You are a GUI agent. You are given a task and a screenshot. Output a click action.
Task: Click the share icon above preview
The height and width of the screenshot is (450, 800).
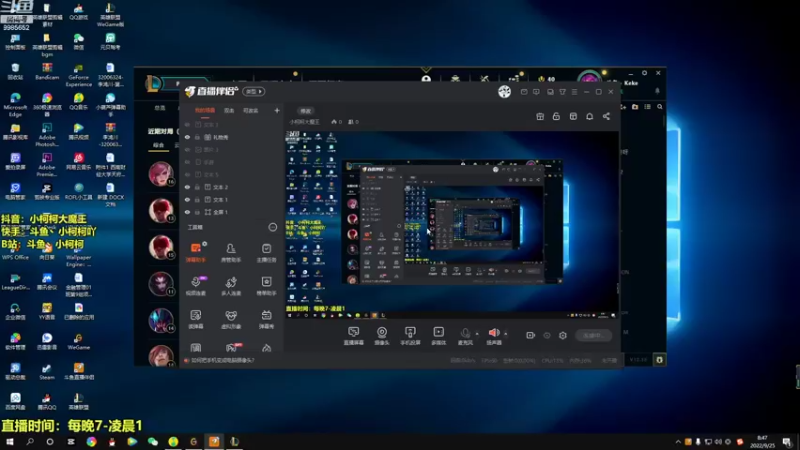click(x=606, y=116)
